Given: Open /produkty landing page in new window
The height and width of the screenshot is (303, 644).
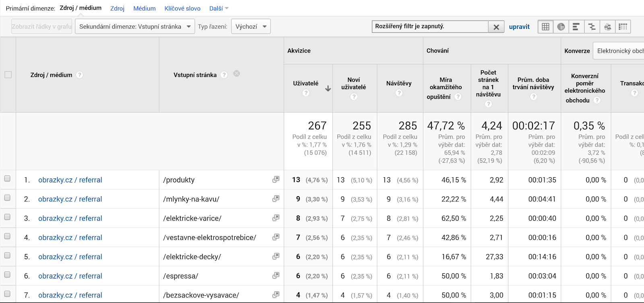Looking at the screenshot, I should (276, 180).
